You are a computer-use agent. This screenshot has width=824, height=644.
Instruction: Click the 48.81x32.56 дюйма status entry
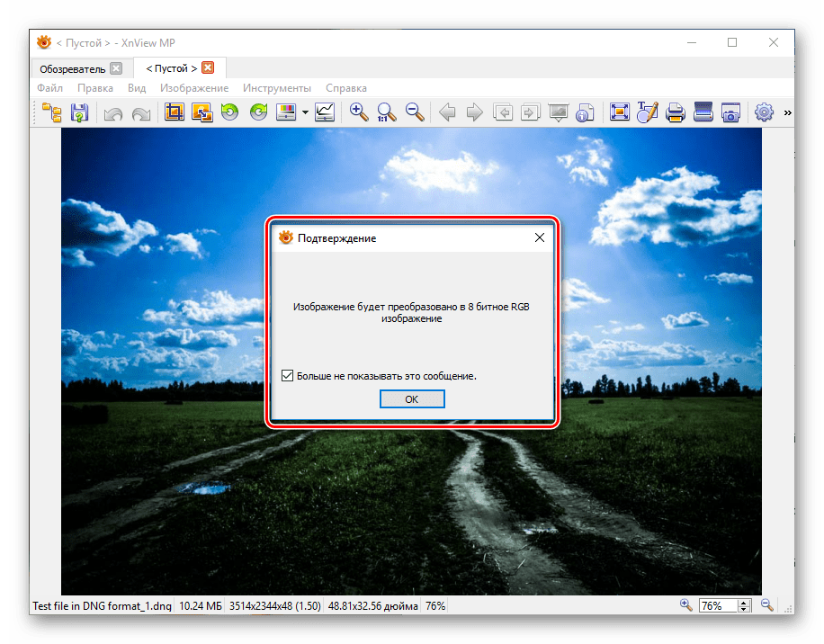(x=373, y=606)
